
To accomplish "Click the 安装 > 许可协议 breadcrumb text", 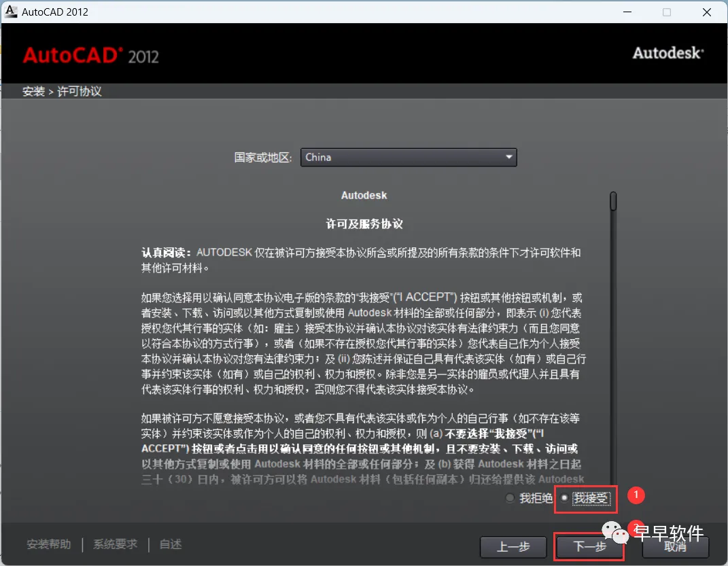I will coord(62,92).
